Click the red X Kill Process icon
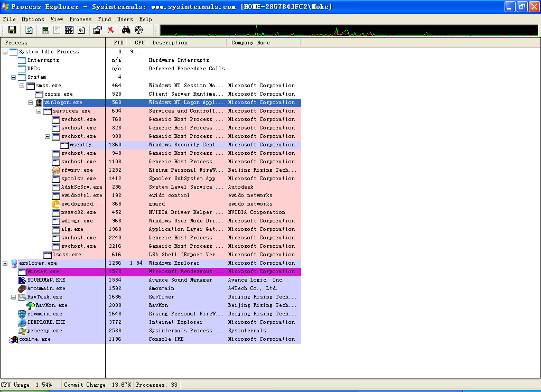The width and height of the screenshot is (541, 392). coord(111,30)
